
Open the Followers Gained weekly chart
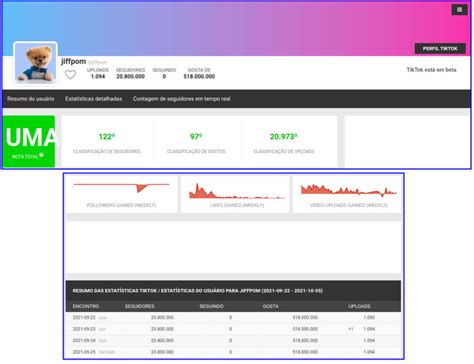tap(121, 194)
